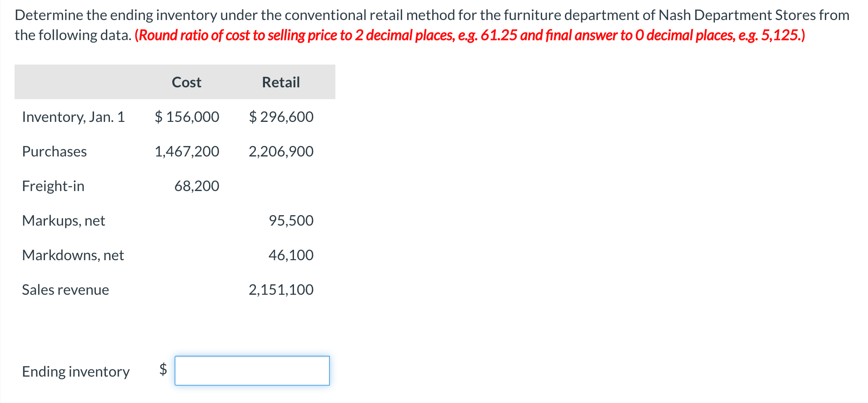Select the 95,500 markups amount
This screenshot has height=403, width=868.
click(x=291, y=221)
